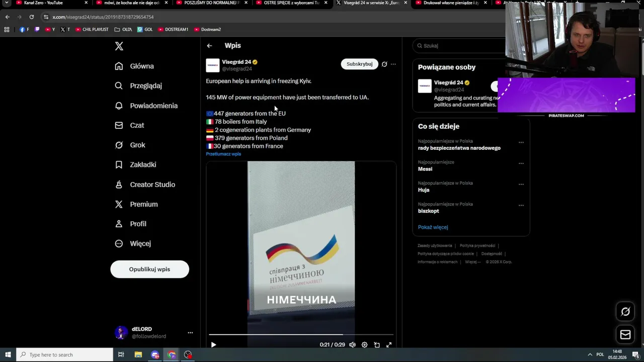The image size is (644, 362).
Task: Open options for rady bezpieczeństwa trend
Action: (521, 142)
